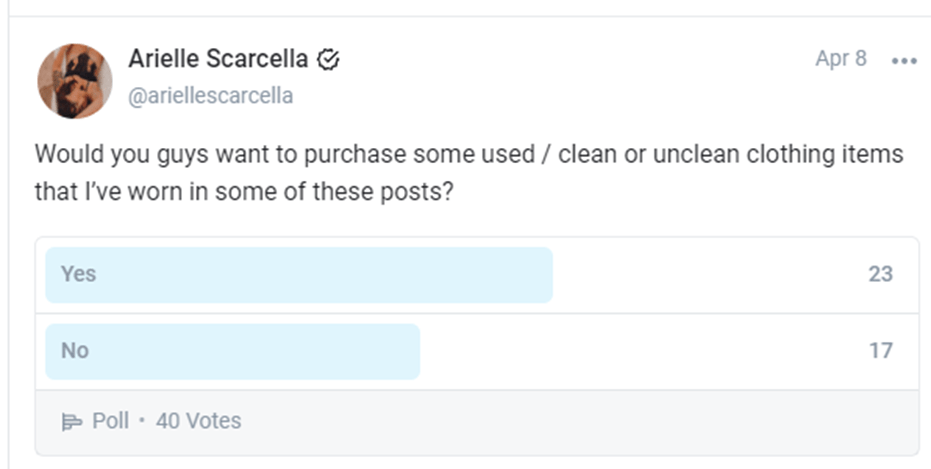
Task: Click the "40 Votes" total text
Action: point(198,421)
